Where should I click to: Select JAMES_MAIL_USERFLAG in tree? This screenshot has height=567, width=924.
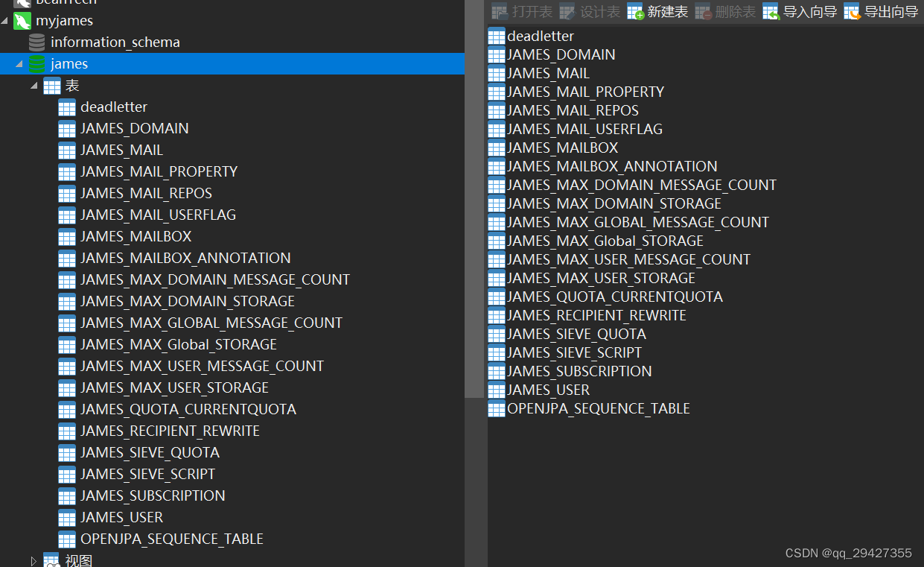[159, 215]
